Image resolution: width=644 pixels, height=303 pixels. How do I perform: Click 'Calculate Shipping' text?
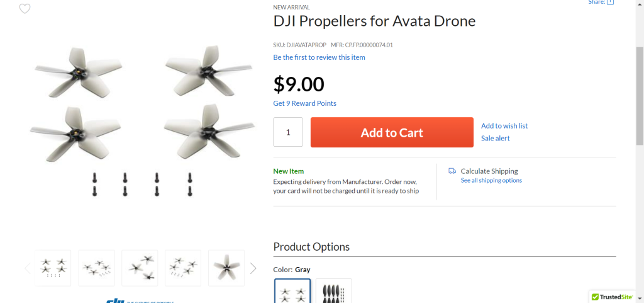pos(489,171)
